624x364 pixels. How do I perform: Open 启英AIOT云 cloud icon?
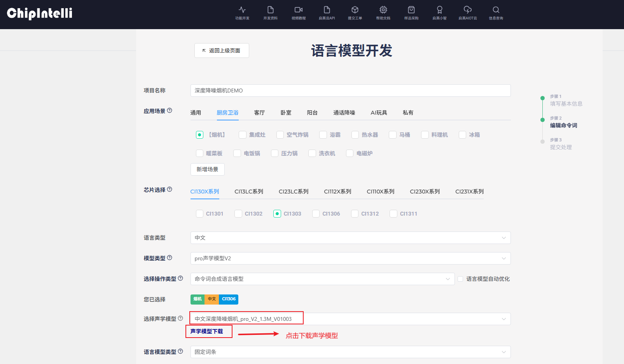coord(468,10)
